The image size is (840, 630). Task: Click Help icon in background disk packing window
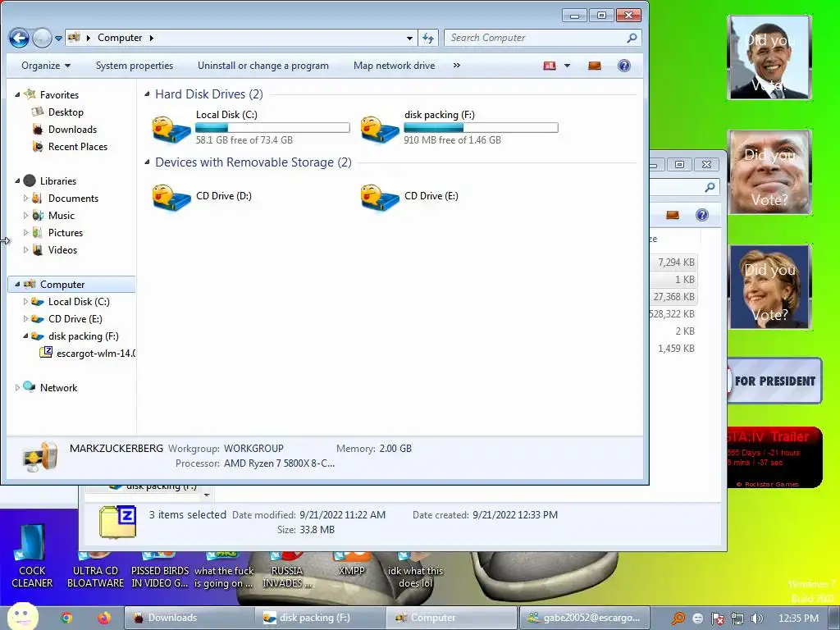click(x=702, y=216)
